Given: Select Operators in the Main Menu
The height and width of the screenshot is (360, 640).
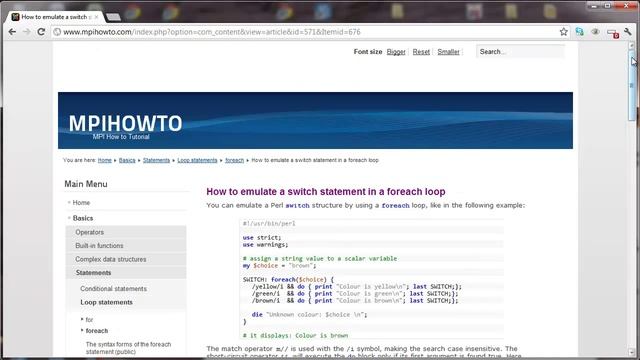Looking at the screenshot, I should [x=126, y=232].
